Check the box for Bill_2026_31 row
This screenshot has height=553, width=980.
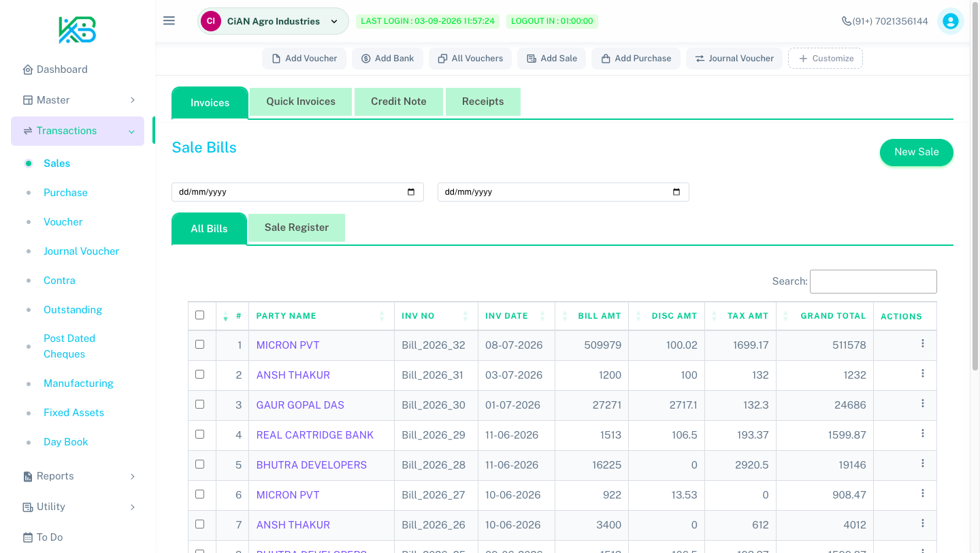[199, 374]
